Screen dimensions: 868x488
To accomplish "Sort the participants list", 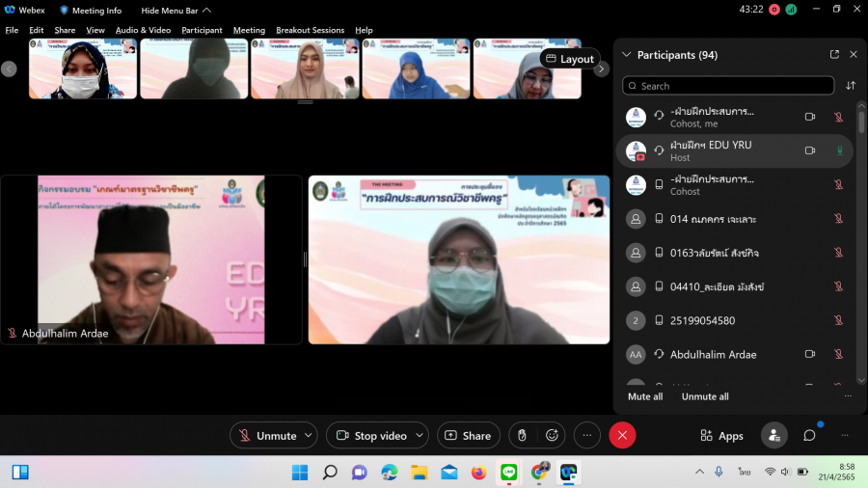I will 851,86.
